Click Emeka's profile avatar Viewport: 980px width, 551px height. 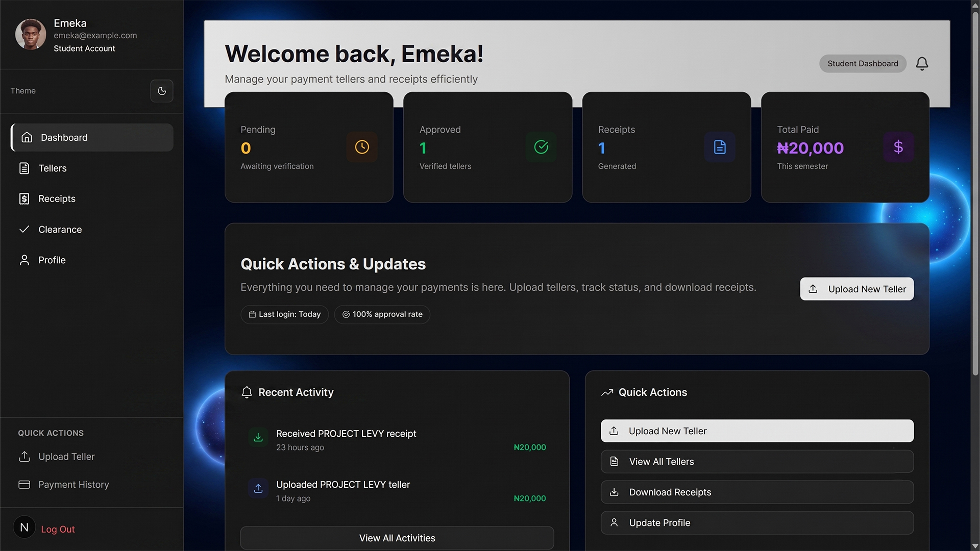(31, 35)
